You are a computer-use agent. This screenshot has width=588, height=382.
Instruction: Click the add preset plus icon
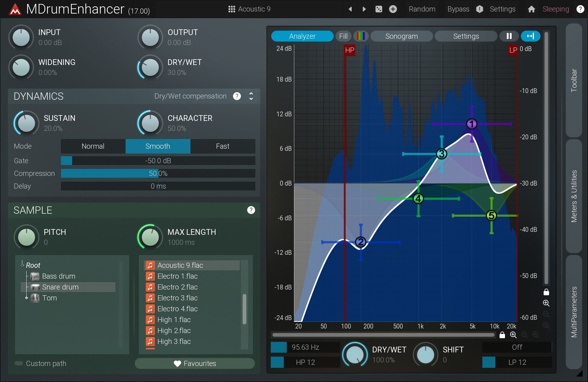pos(393,9)
